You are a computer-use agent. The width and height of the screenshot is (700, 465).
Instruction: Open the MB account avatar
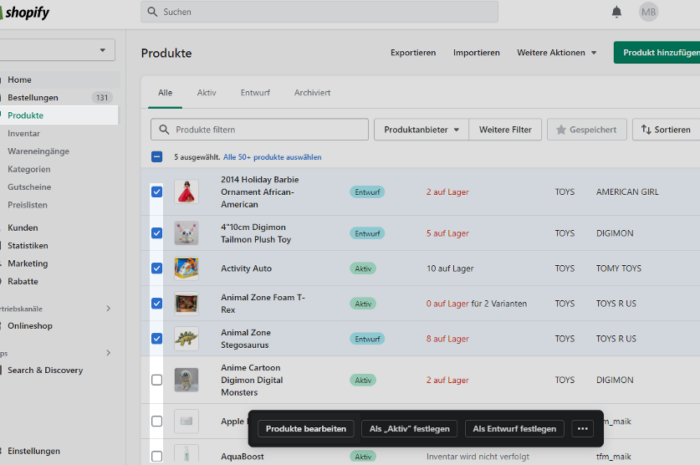648,12
